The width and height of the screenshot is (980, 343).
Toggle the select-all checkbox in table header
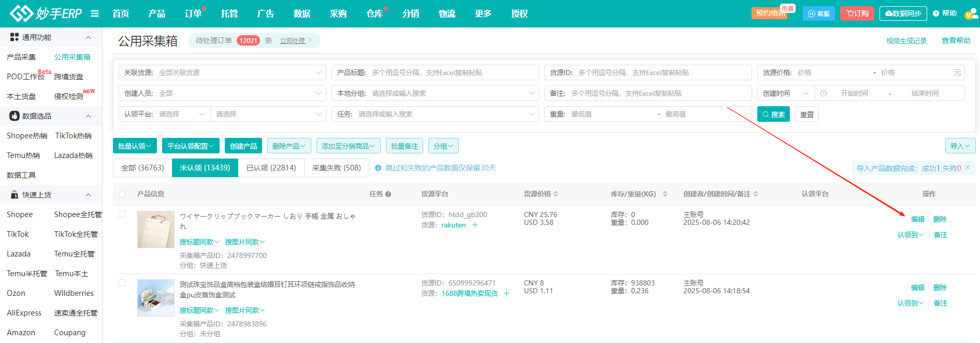pyautogui.click(x=122, y=194)
